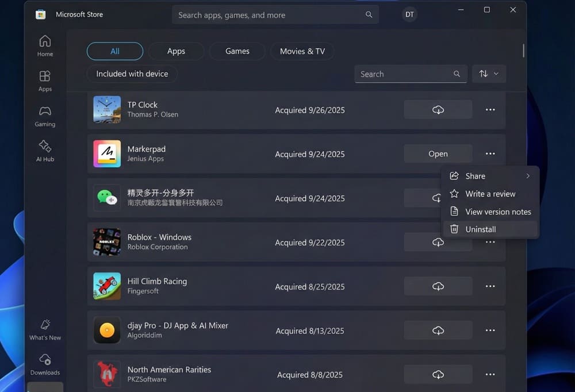This screenshot has height=392, width=575.
Task: Toggle the Included with device filter
Action: click(132, 74)
